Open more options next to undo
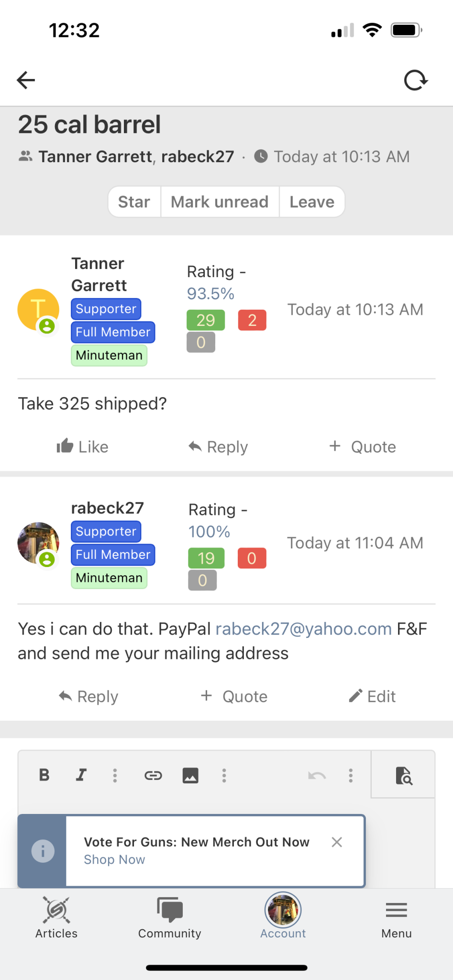 point(351,775)
